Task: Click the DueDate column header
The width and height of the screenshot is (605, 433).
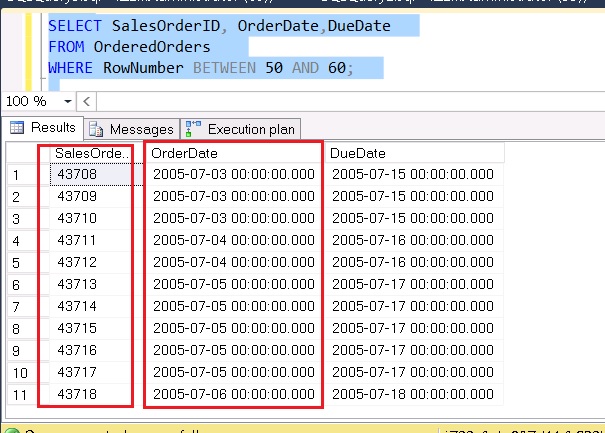Action: tap(415, 153)
